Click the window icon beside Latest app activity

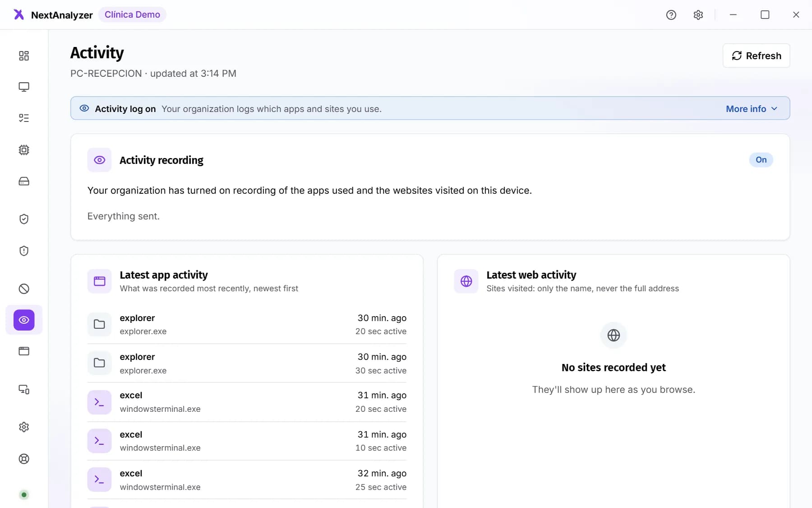(99, 281)
